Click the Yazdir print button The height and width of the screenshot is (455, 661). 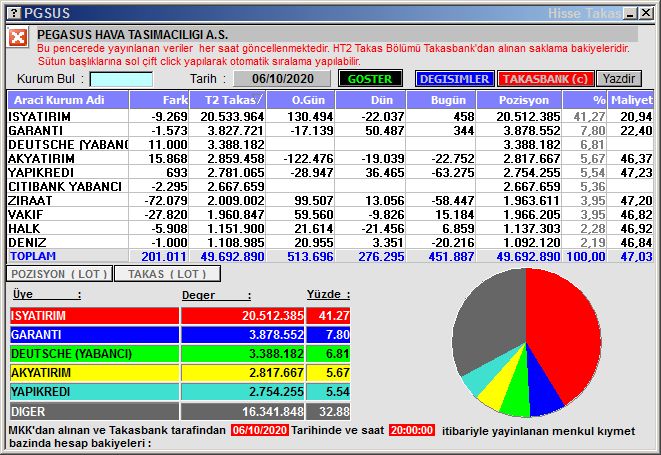tap(618, 79)
